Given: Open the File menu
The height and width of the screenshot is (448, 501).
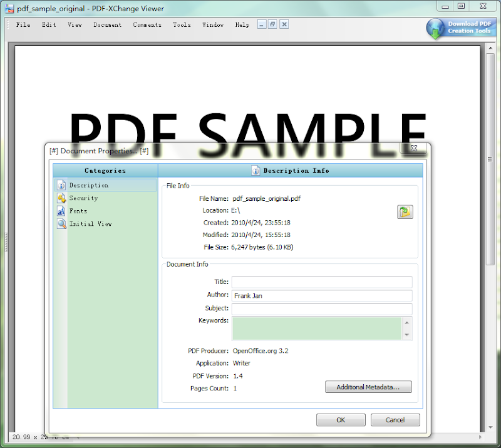Looking at the screenshot, I should 23,24.
